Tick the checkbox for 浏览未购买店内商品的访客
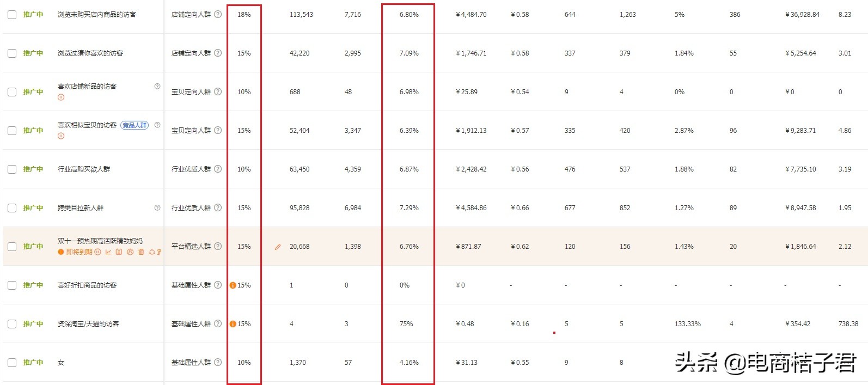868x385 pixels. pyautogui.click(x=12, y=15)
